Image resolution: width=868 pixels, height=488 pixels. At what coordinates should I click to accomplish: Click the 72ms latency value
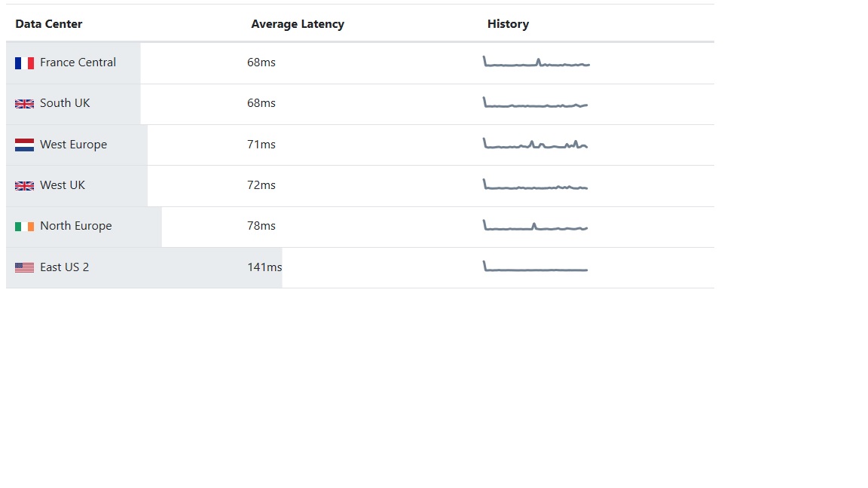pos(261,185)
